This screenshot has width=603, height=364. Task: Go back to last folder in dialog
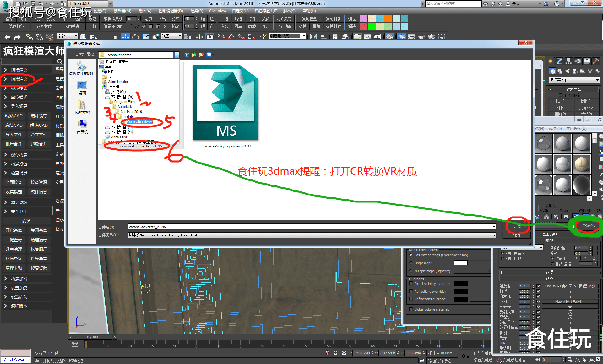pyautogui.click(x=187, y=55)
